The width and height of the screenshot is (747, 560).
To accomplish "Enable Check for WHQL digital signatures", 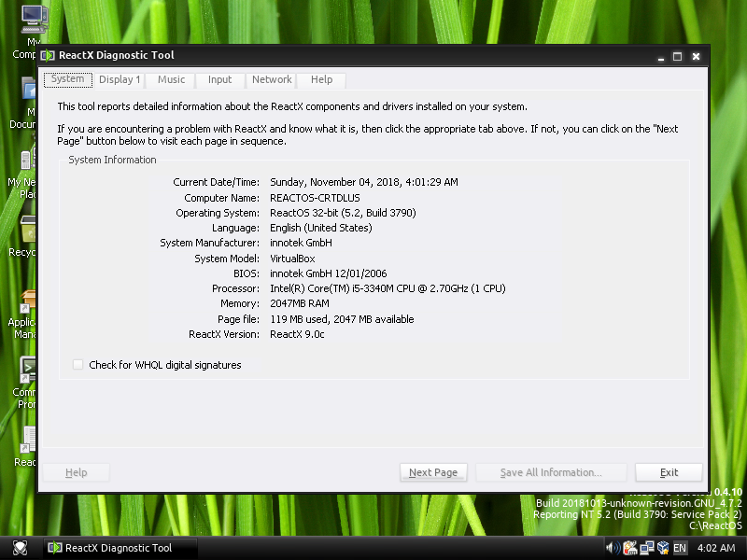I will 78,365.
